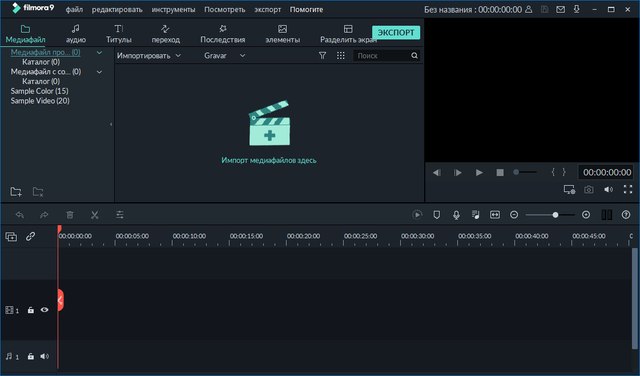Image resolution: width=640 pixels, height=376 pixels.
Task: Click the mark in/out braces icon
Action: point(558,172)
